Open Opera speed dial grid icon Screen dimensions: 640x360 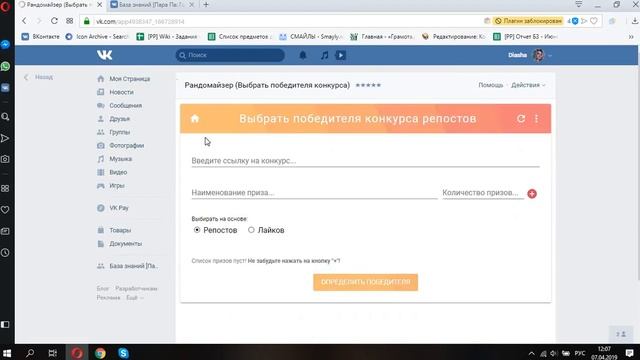point(70,21)
